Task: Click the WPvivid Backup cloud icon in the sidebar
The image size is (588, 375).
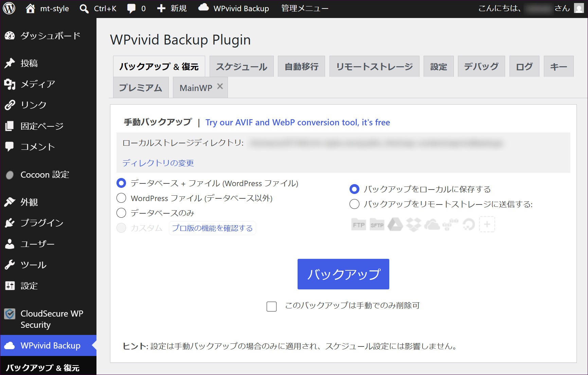Action: click(x=10, y=345)
